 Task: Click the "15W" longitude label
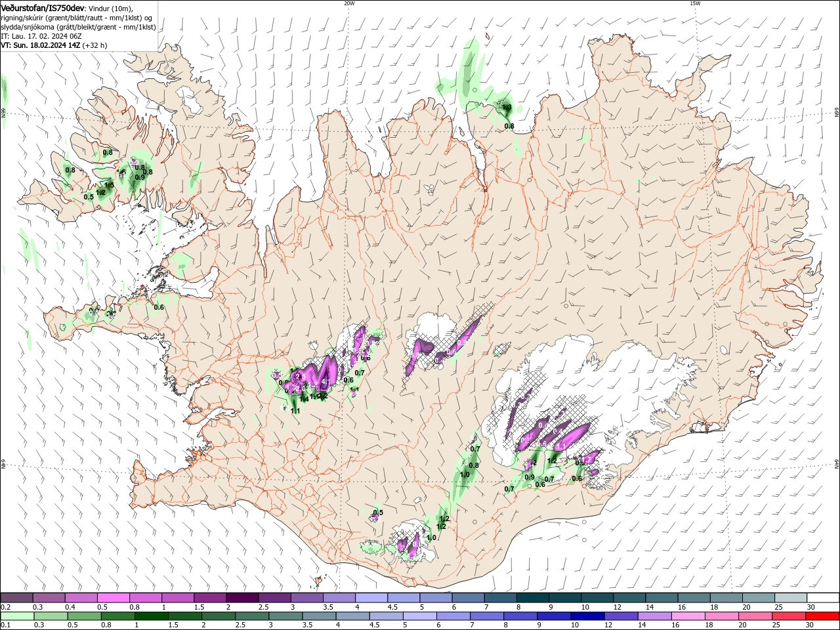coord(695,3)
